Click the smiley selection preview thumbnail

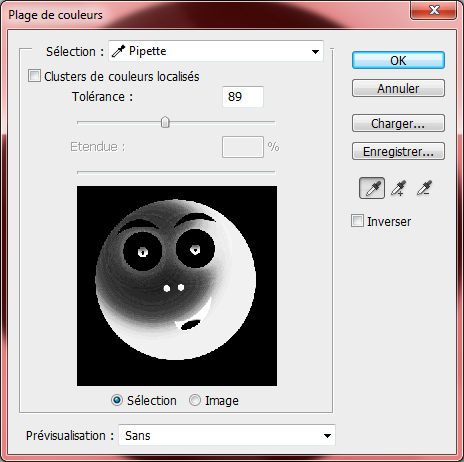point(177,286)
